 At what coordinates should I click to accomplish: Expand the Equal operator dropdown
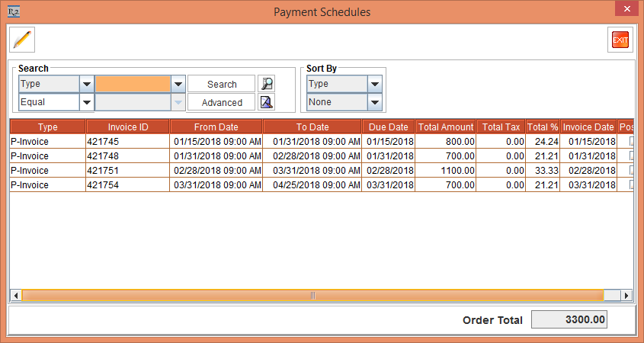click(86, 102)
